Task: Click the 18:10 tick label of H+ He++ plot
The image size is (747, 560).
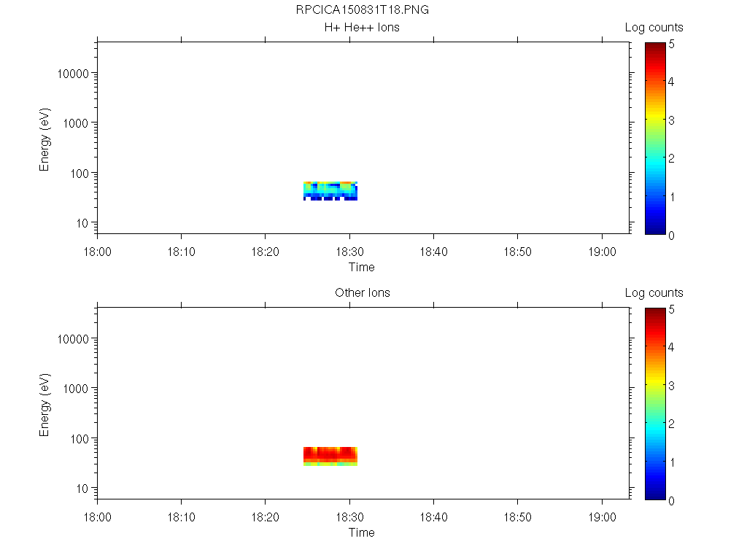Action: pyautogui.click(x=181, y=252)
